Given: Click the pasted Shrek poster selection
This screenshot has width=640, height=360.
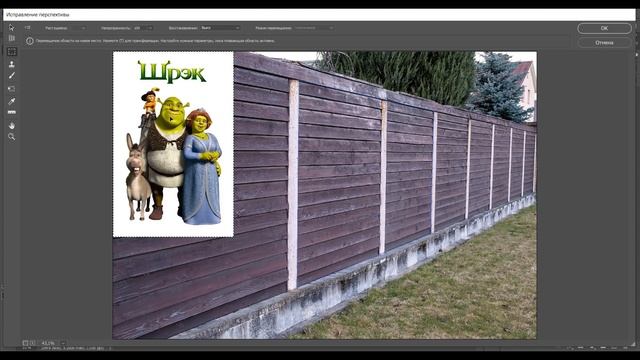Looking at the screenshot, I should [x=173, y=144].
